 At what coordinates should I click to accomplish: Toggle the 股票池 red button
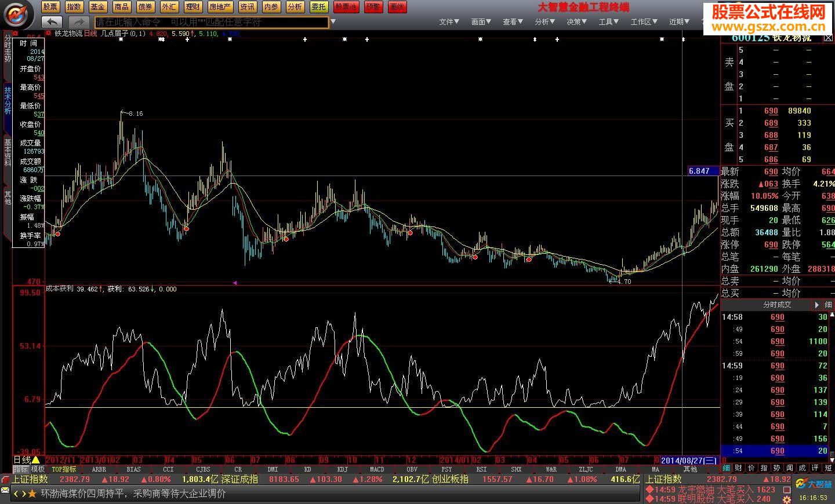click(346, 7)
